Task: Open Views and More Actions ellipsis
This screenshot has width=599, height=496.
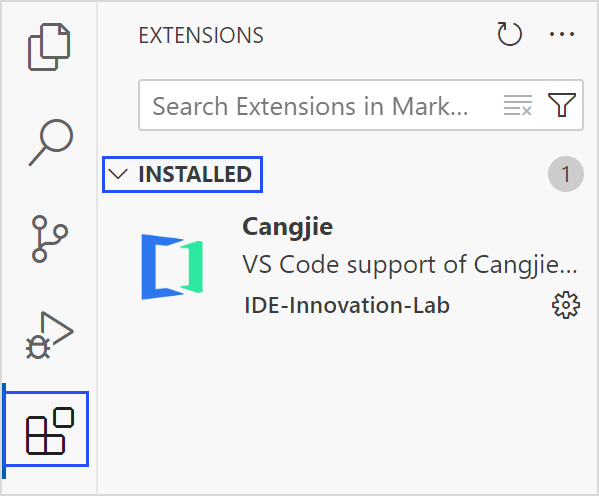Action: point(562,34)
